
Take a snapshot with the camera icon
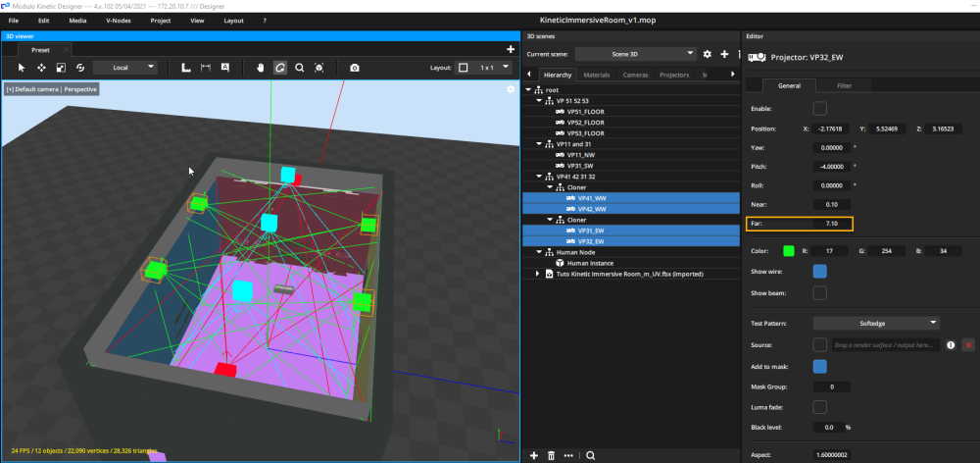[x=355, y=68]
